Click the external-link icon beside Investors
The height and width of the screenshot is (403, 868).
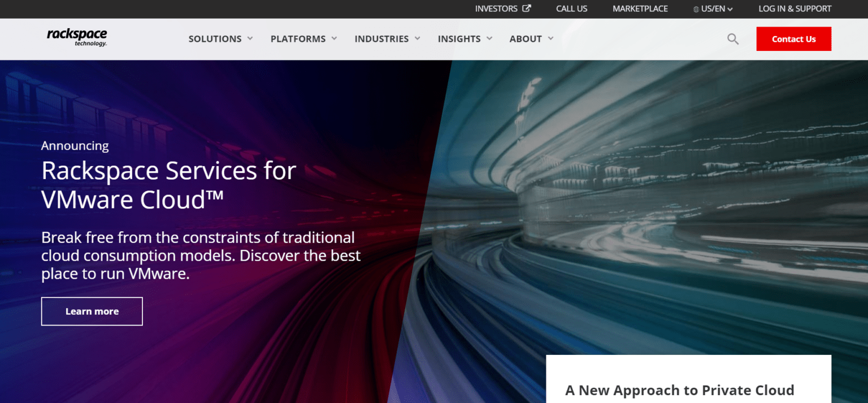click(x=527, y=8)
